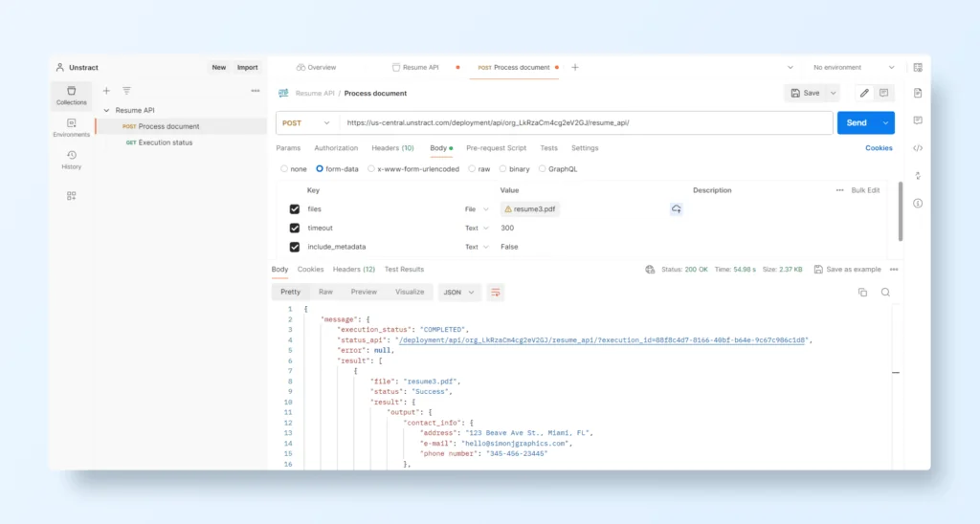980x524 pixels.
Task: Select the GraphQL body type radio
Action: click(x=542, y=168)
